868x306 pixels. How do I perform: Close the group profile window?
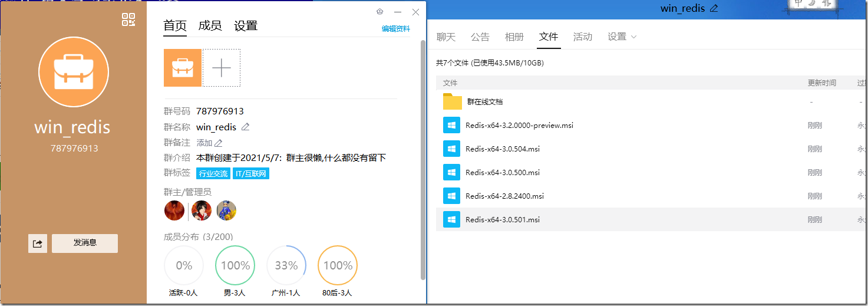[415, 12]
